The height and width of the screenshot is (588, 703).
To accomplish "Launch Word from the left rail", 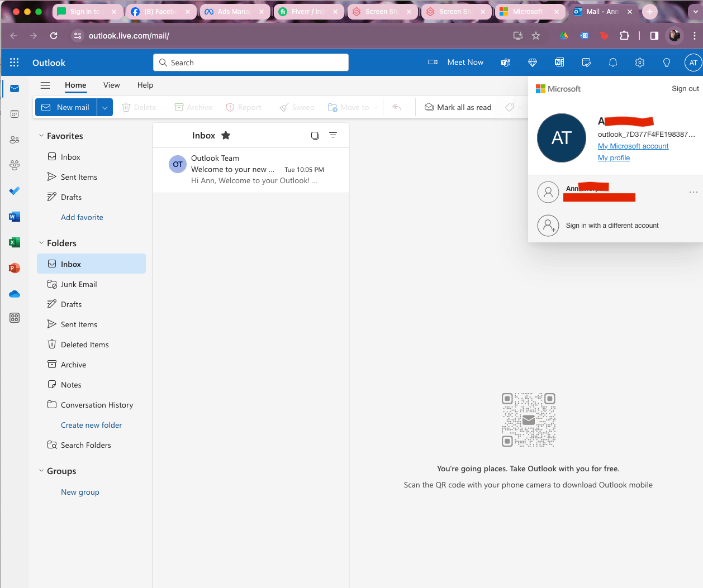I will pyautogui.click(x=15, y=217).
